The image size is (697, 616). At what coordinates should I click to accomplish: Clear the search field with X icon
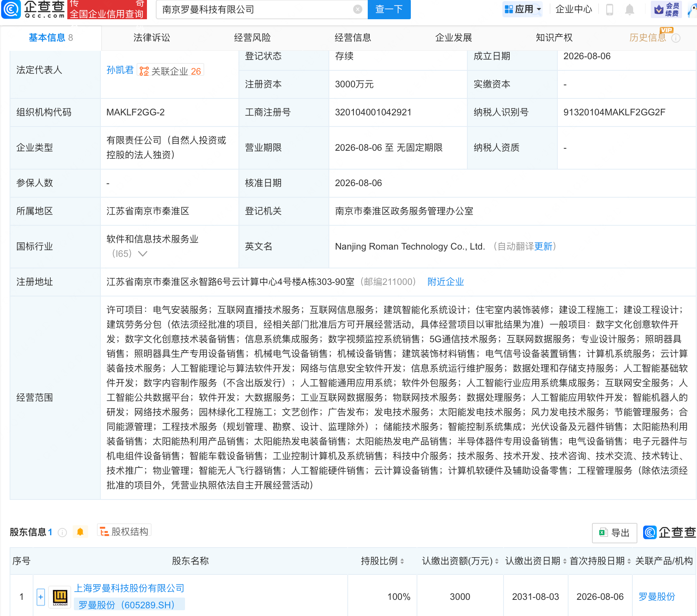358,9
